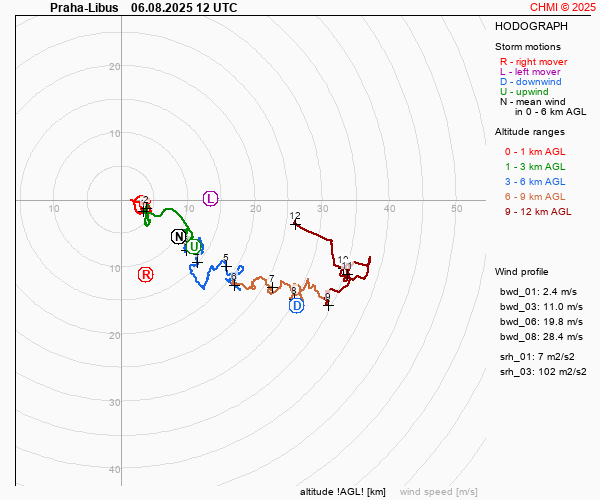
Task: Click the 'Wind profile' heading
Action: (x=521, y=272)
